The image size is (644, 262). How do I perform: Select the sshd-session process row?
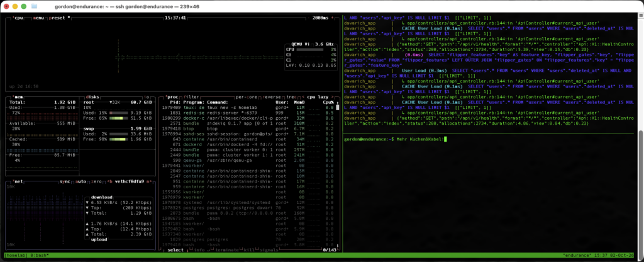pyautogui.click(x=248, y=134)
